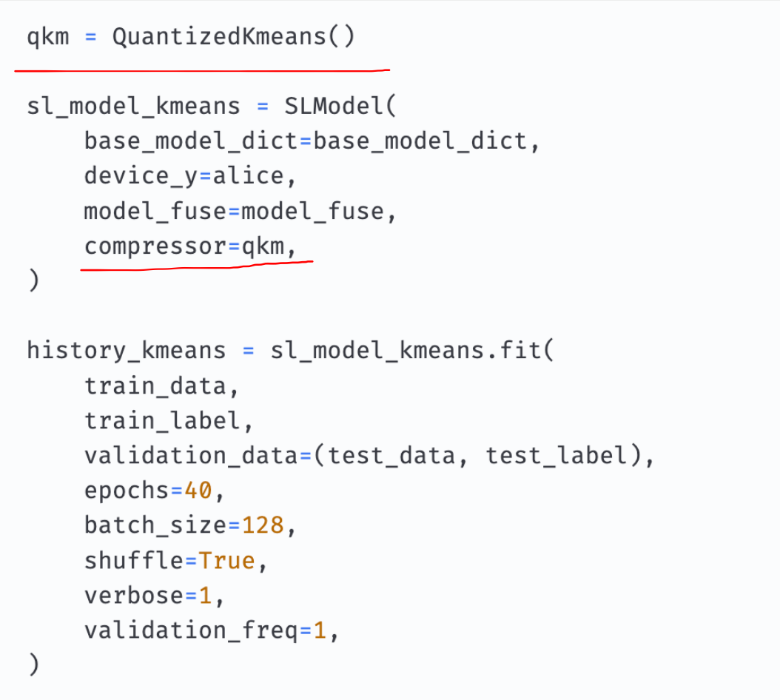Click the train_label argument
780x700 pixels.
[163, 421]
